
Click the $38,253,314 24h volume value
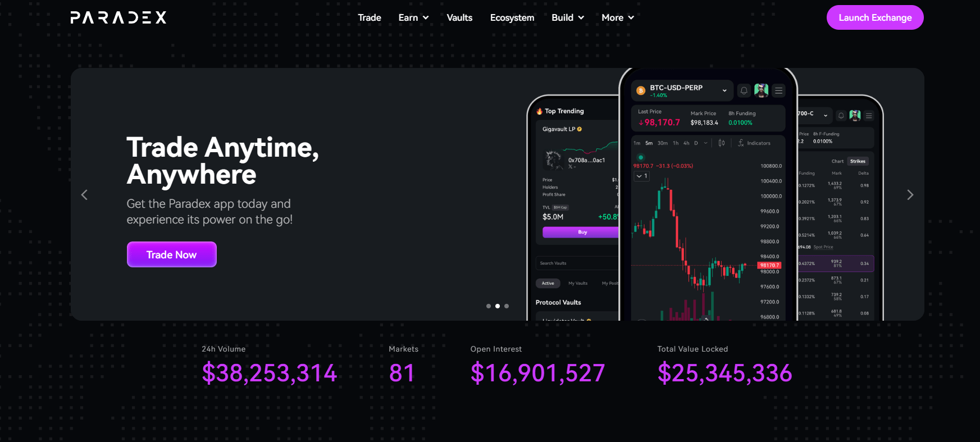270,373
